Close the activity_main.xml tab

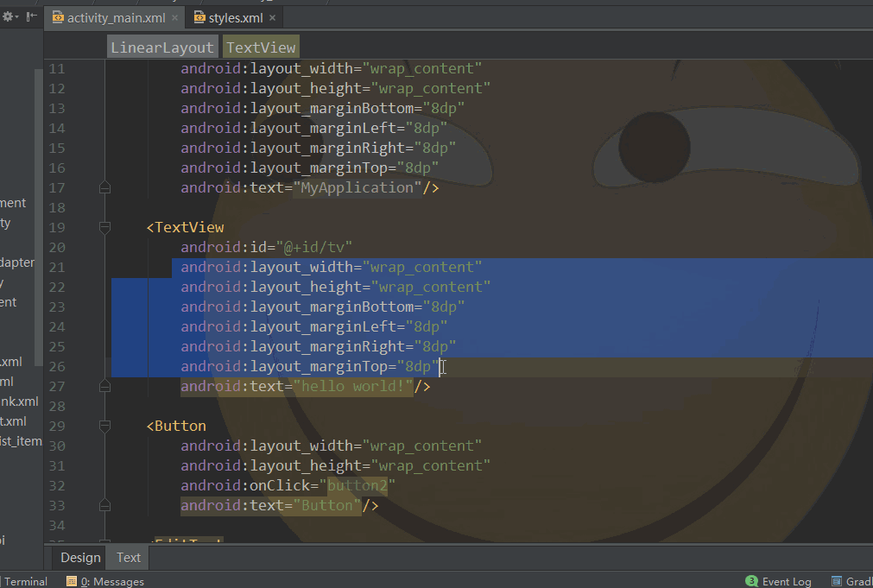tap(174, 18)
